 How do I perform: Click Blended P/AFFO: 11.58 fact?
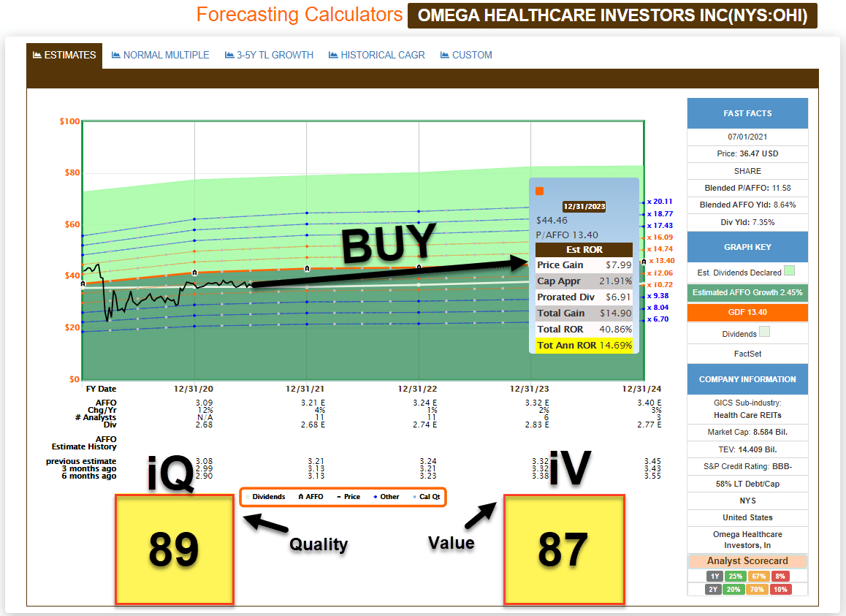tap(747, 188)
